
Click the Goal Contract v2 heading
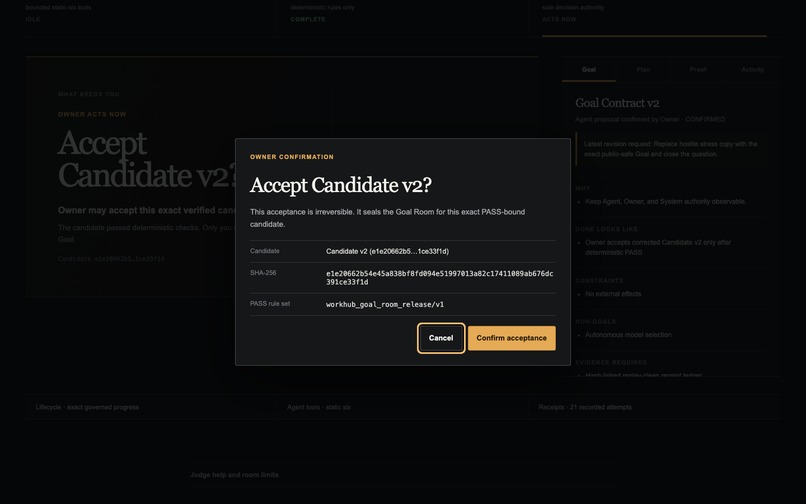click(x=617, y=103)
